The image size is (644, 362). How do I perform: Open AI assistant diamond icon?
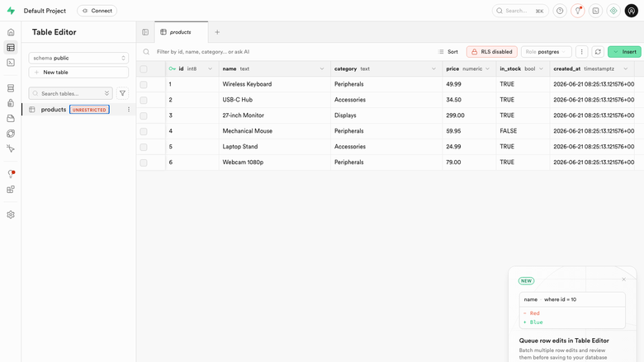point(613,11)
